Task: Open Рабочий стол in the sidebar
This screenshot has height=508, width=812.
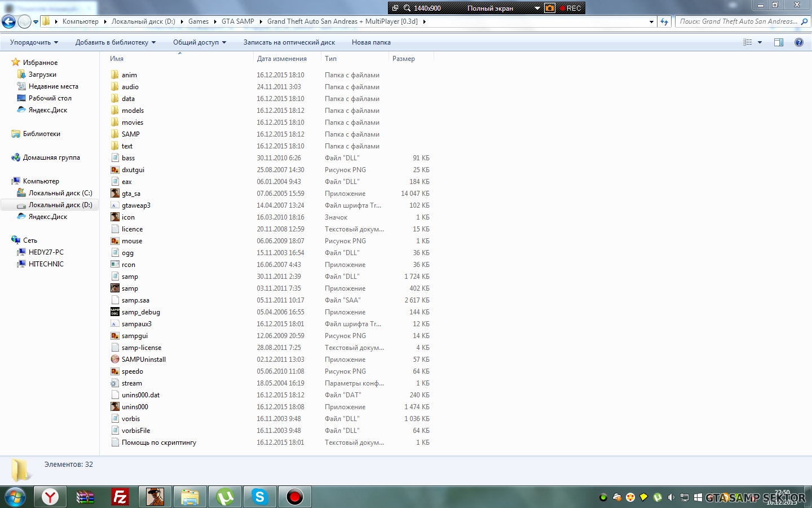Action: 50,98
